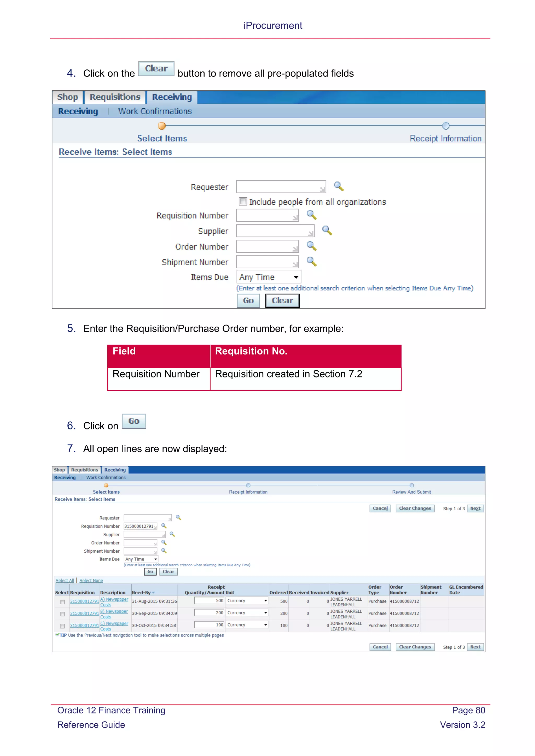The height and width of the screenshot is (756, 535).
Task: Click the upper Cancel button
Action: (x=380, y=508)
